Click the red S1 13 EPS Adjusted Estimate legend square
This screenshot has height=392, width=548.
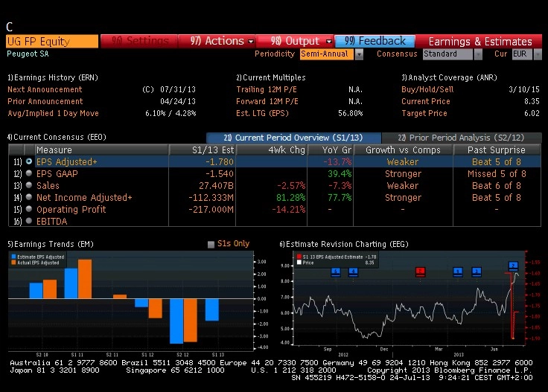299,257
